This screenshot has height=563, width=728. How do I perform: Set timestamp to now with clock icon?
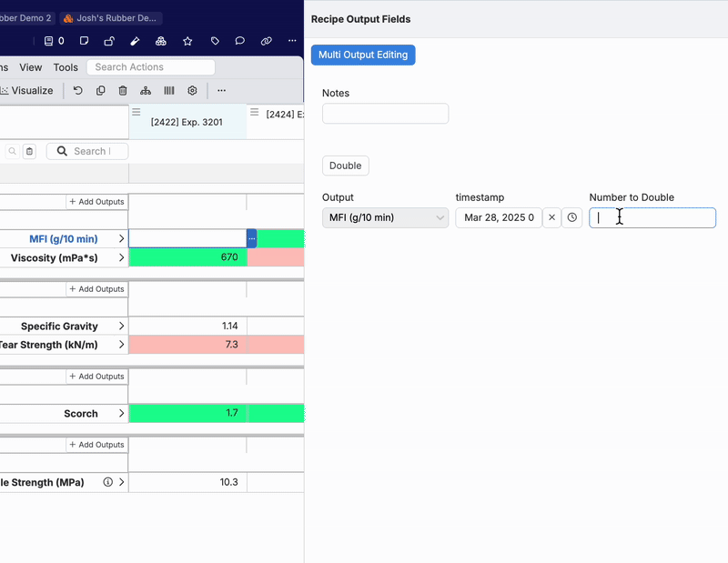[x=572, y=217]
